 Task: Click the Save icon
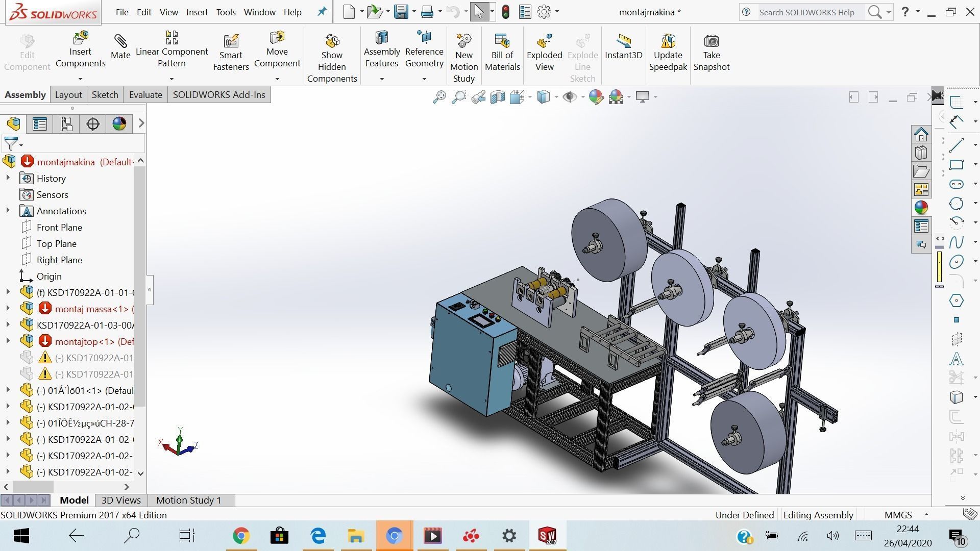click(402, 12)
